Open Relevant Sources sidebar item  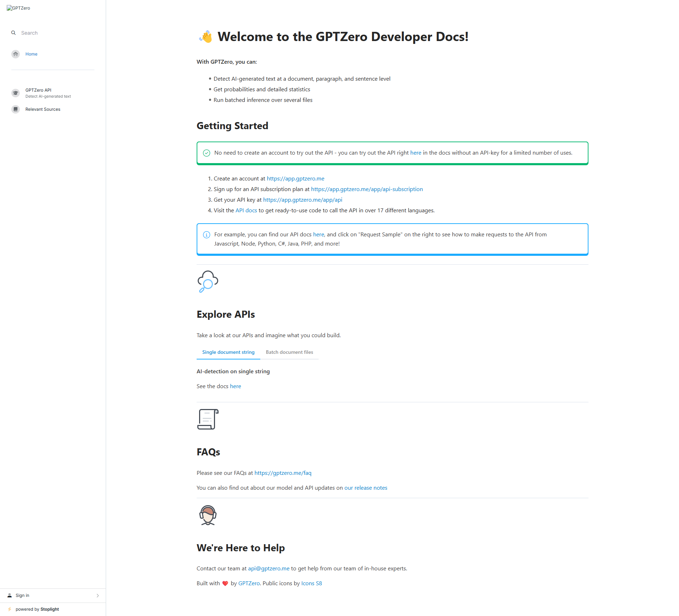43,109
